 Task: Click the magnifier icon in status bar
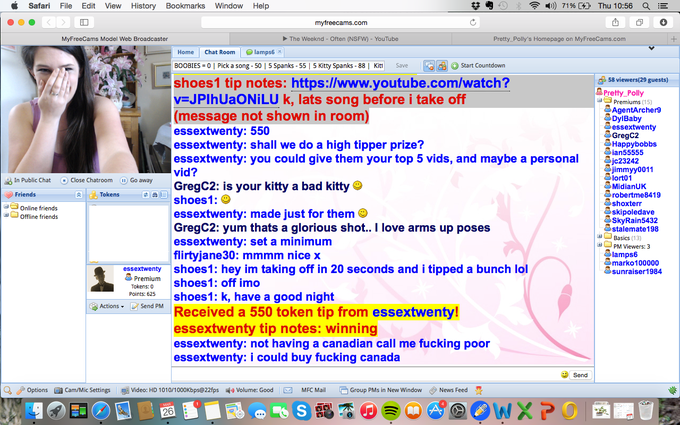(x=8, y=390)
